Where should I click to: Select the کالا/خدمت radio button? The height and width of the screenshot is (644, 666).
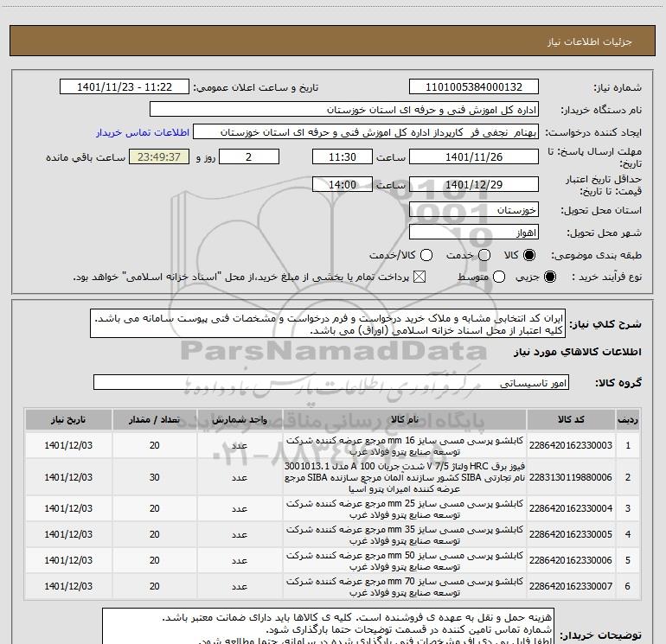click(426, 255)
